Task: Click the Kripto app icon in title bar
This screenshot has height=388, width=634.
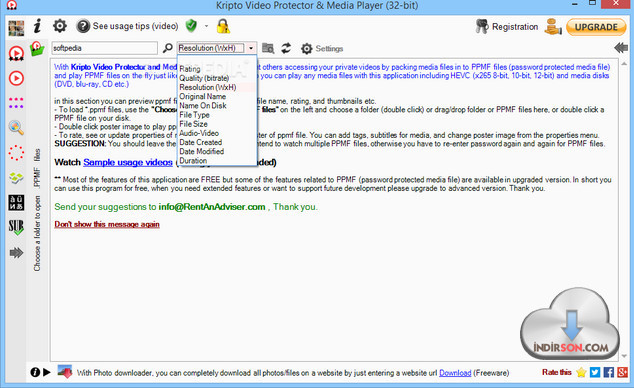Action: [12, 5]
